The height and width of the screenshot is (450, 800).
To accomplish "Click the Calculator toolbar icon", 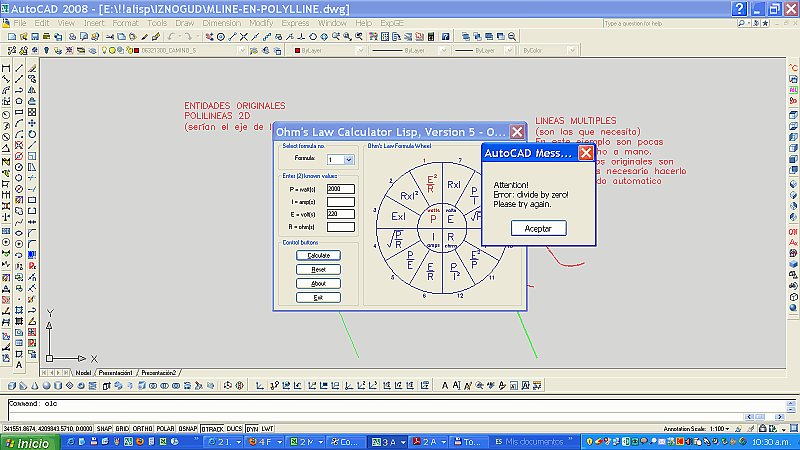I will point(431,36).
